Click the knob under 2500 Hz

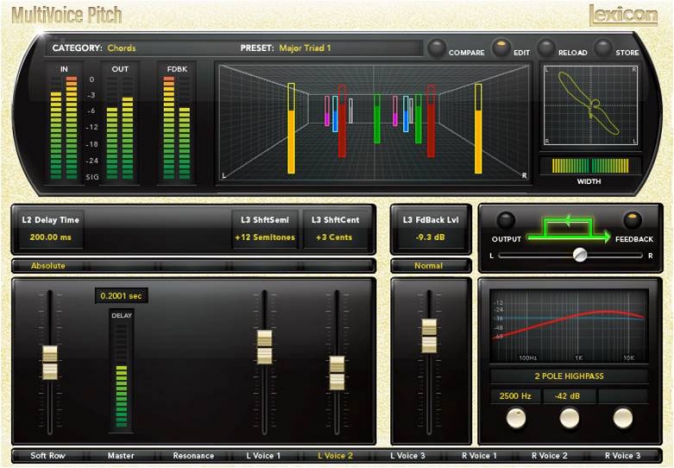(516, 418)
